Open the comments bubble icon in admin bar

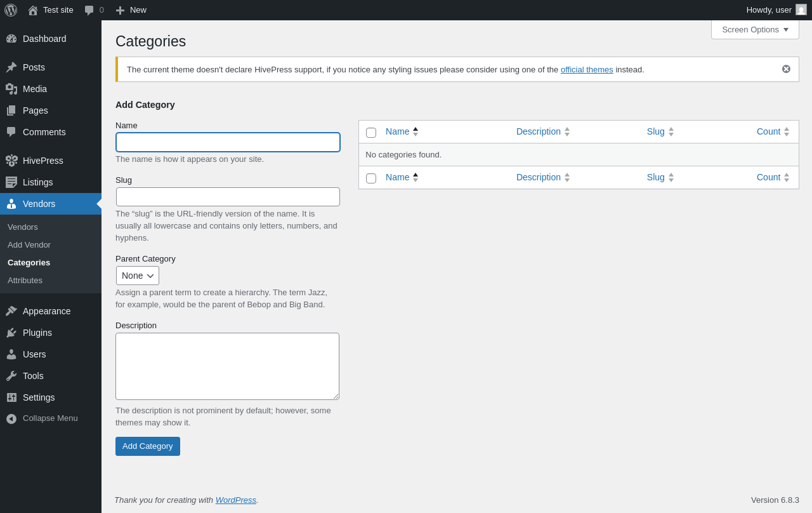[89, 10]
